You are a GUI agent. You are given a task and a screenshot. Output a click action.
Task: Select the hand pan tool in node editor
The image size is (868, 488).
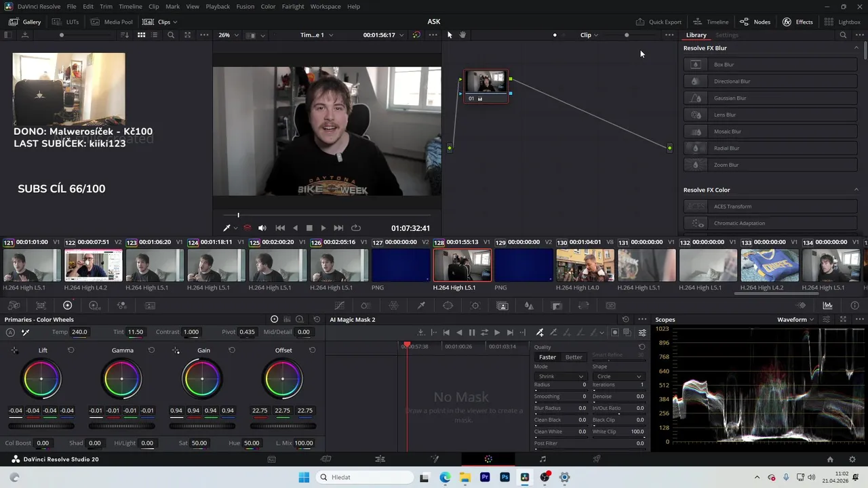click(462, 35)
